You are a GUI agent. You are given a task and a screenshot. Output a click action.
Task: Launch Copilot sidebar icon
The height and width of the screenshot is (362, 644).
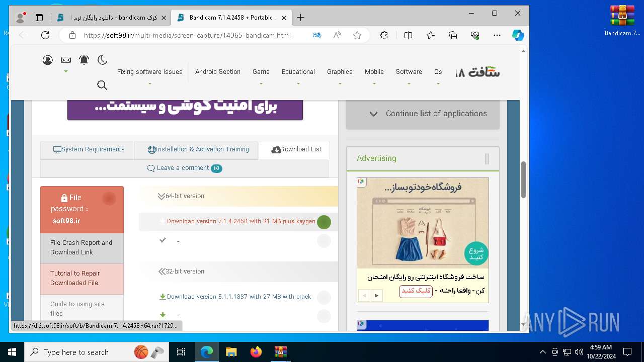pyautogui.click(x=518, y=35)
